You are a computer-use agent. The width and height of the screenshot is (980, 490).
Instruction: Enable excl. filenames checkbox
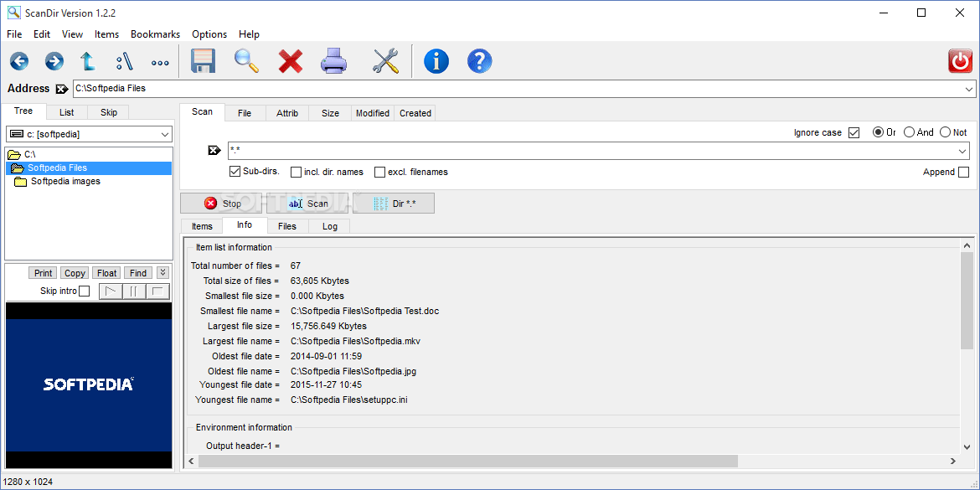coord(380,172)
